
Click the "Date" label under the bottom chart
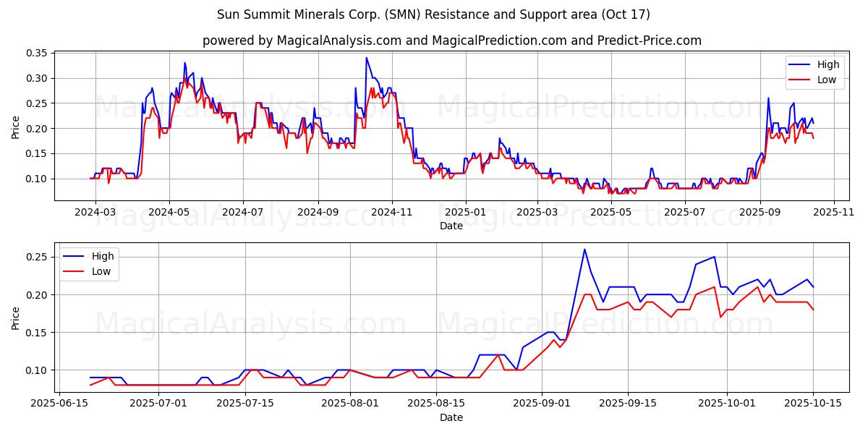451,417
